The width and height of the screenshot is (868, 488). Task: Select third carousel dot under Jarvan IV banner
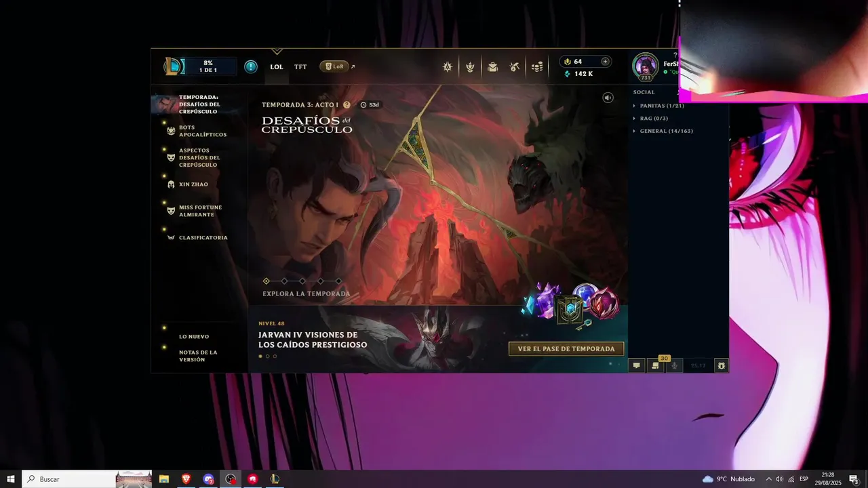coord(275,356)
